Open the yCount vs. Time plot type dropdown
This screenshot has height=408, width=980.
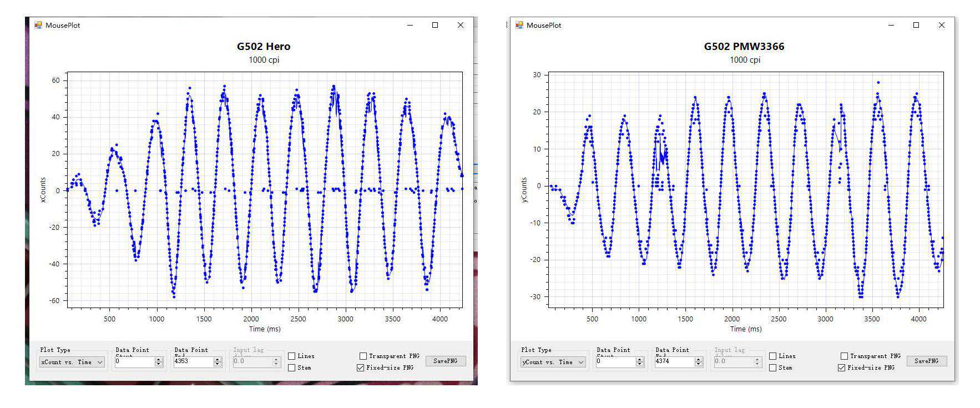[x=553, y=362]
